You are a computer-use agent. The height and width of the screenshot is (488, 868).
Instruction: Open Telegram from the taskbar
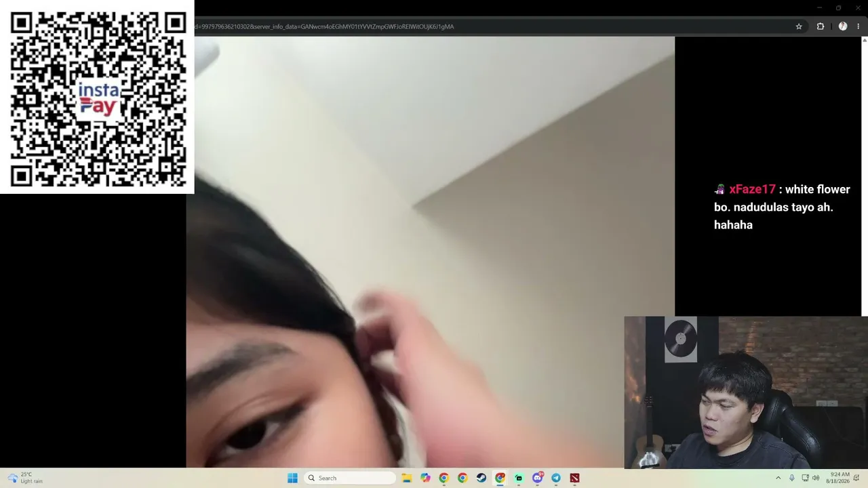point(556,478)
